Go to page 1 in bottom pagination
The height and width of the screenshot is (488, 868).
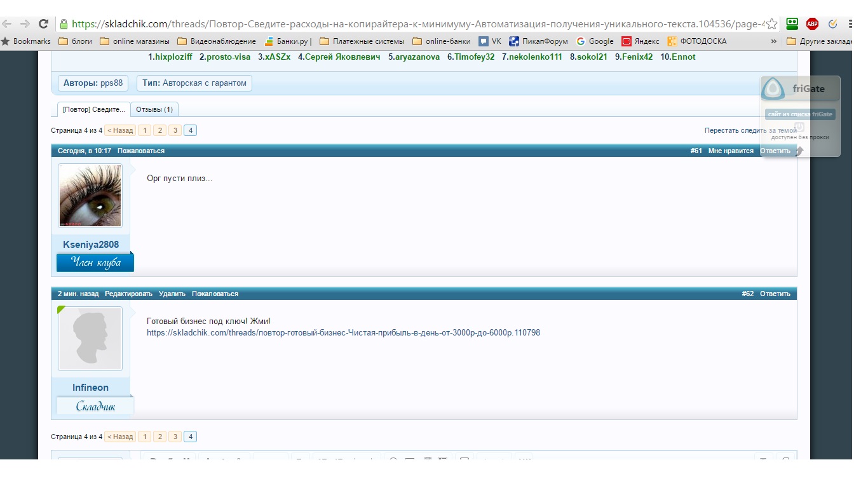click(145, 437)
